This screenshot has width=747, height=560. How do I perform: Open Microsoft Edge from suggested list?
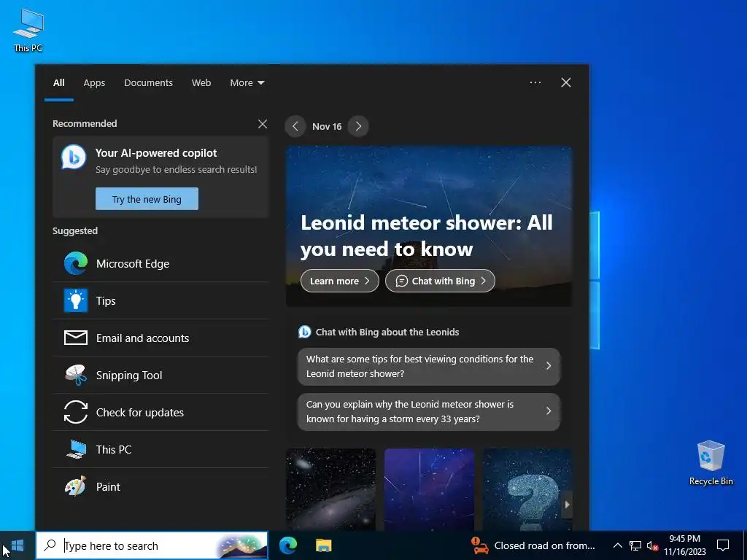coord(160,263)
